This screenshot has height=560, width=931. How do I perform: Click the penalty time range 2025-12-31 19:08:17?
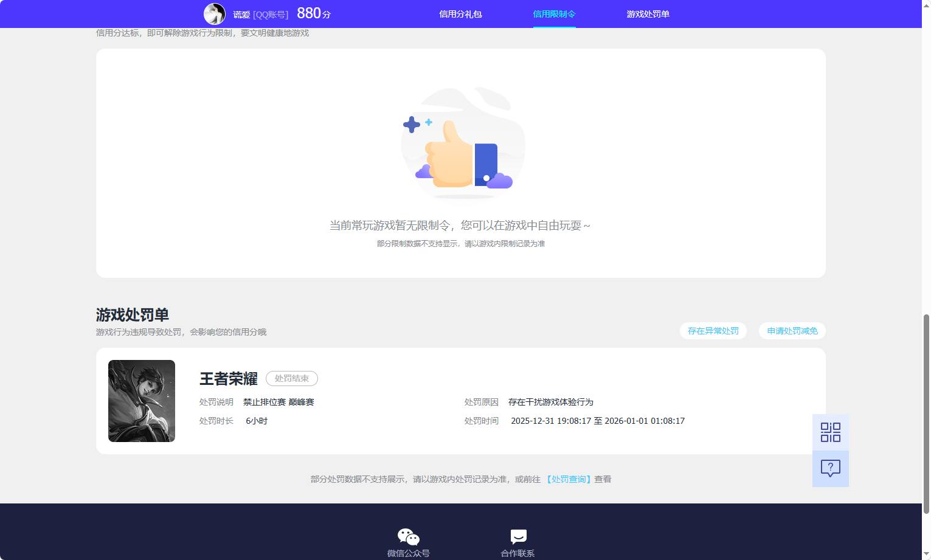click(598, 421)
